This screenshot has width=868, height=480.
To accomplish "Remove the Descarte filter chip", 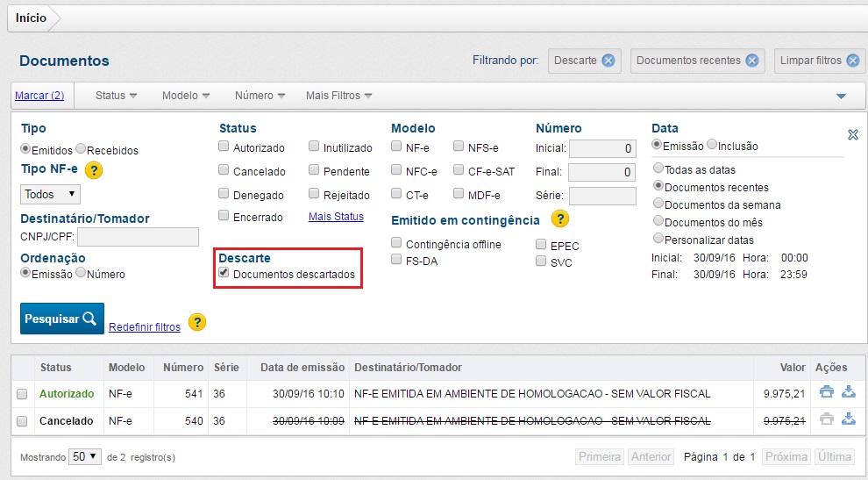I will [608, 61].
